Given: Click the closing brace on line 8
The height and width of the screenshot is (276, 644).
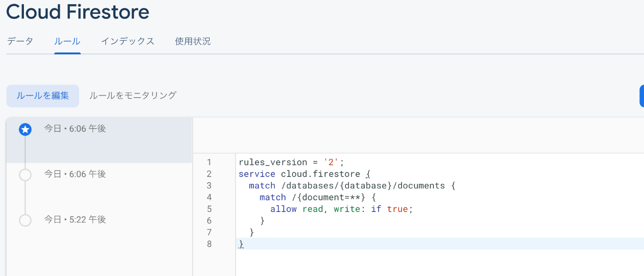Looking at the screenshot, I should pos(241,244).
